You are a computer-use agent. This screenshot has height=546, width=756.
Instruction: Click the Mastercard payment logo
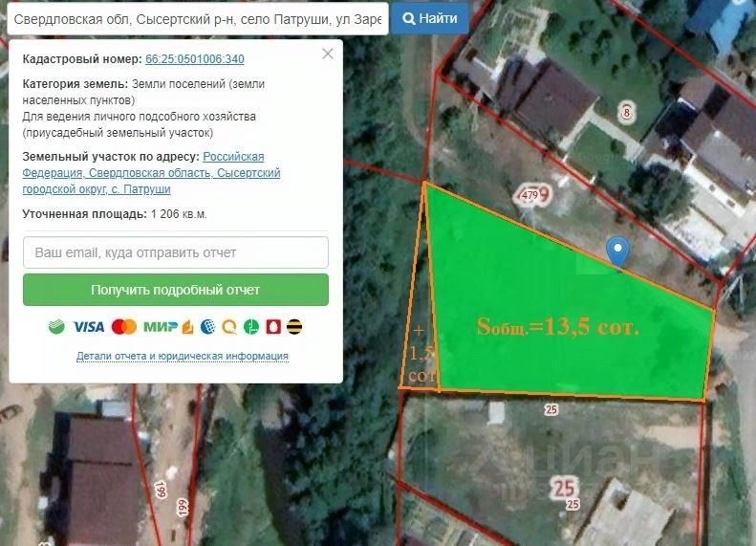124,326
